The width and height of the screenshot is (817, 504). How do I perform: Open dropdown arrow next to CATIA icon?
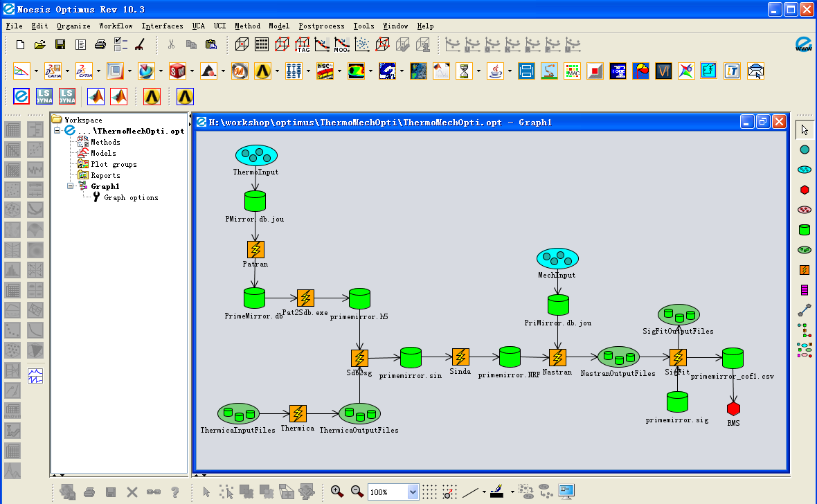tap(67, 71)
